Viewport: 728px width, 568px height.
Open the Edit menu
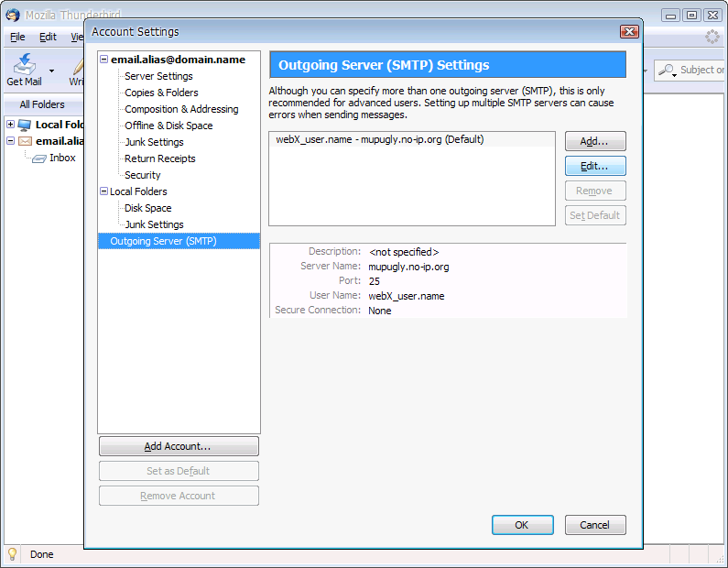coord(48,38)
